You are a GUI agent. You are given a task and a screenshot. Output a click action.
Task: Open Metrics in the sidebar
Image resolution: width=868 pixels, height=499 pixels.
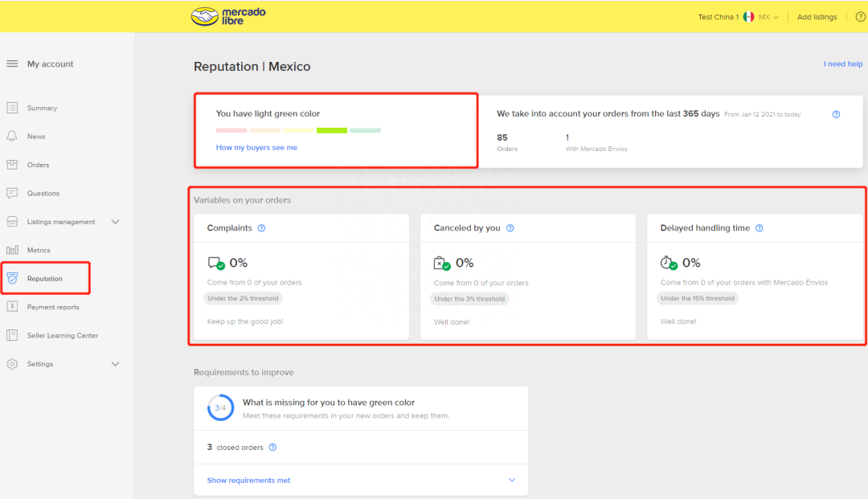click(39, 250)
